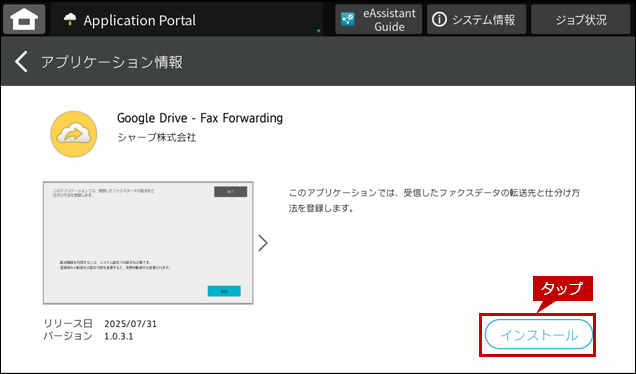This screenshot has height=374, width=636.
Task: Go back with the left chevron arrow
Action: click(x=21, y=62)
